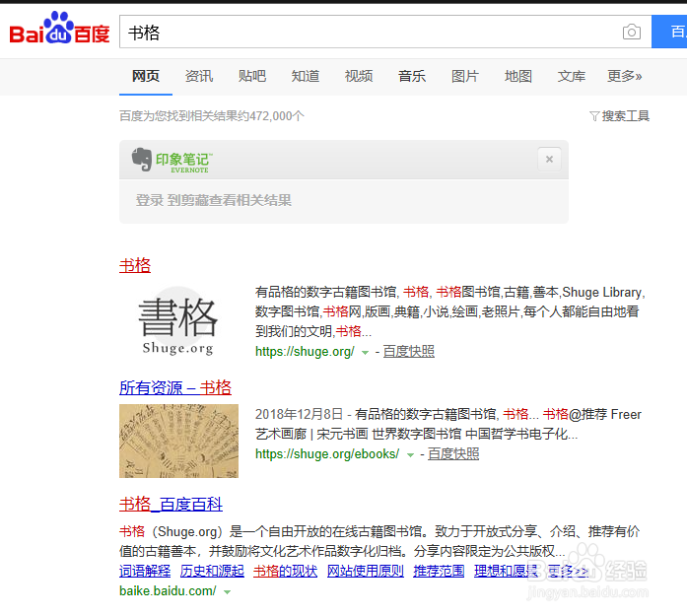
Task: Click 登录 in the Evernote panel
Action: tap(150, 201)
